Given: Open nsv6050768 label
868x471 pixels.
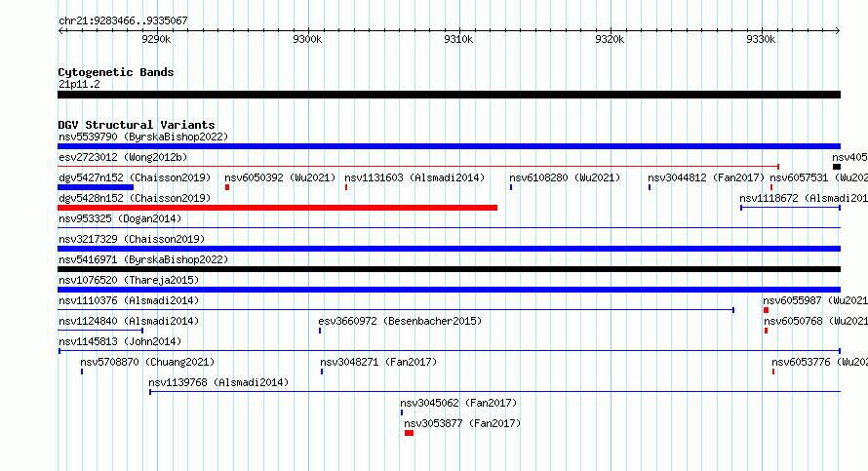Looking at the screenshot, I should click(816, 321).
